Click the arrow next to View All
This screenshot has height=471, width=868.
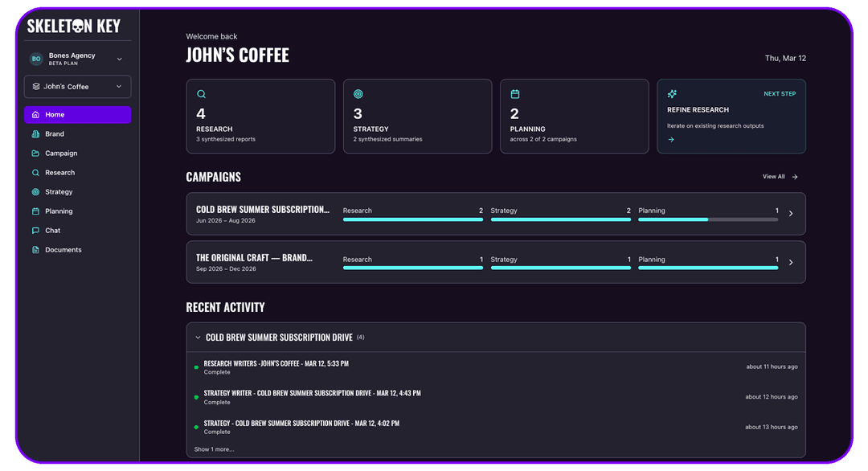pos(795,177)
